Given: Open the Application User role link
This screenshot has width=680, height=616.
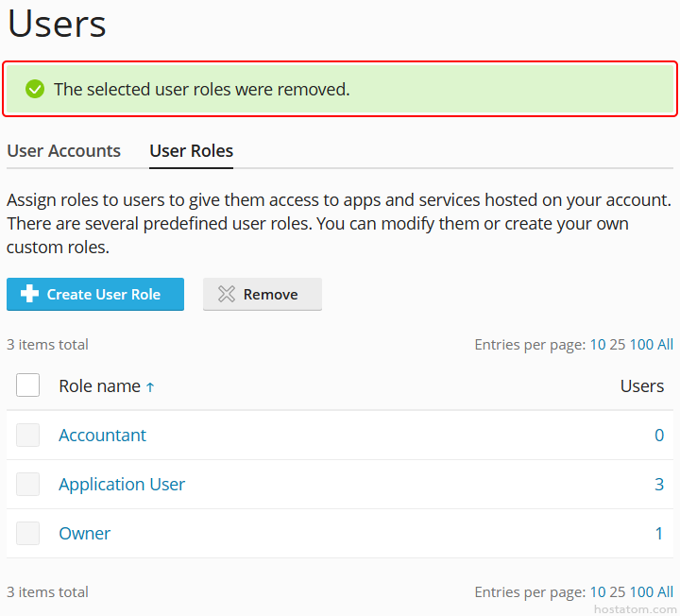Looking at the screenshot, I should [122, 485].
